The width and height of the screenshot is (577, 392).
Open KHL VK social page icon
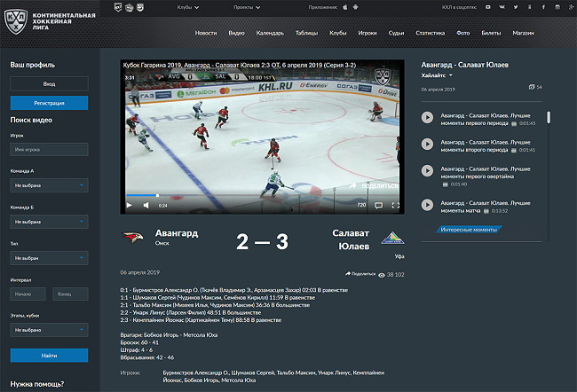[x=502, y=7]
